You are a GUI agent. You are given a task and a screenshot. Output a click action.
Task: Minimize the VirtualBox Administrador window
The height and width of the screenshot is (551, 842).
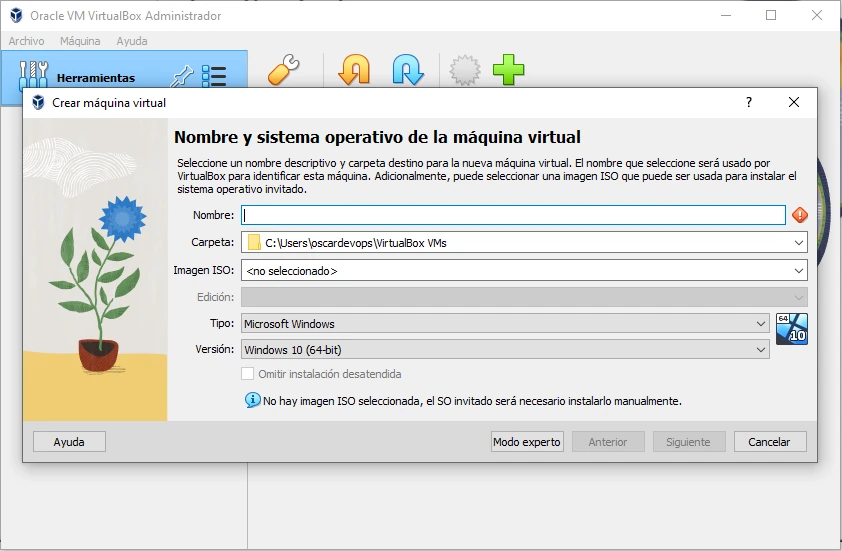coord(725,15)
